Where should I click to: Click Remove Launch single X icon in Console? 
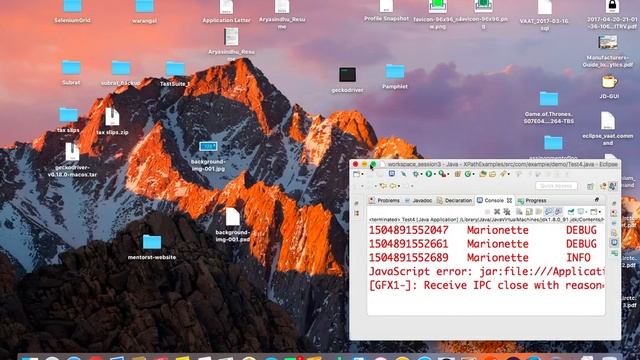[x=497, y=212]
